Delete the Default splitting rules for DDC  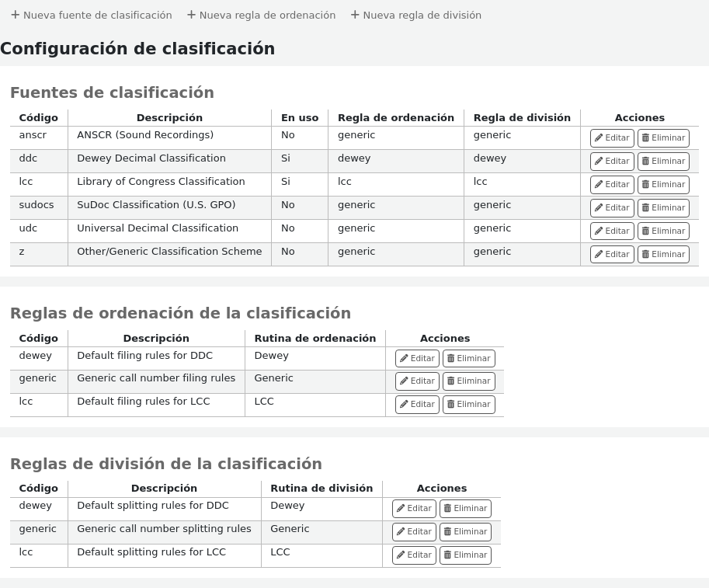(465, 508)
